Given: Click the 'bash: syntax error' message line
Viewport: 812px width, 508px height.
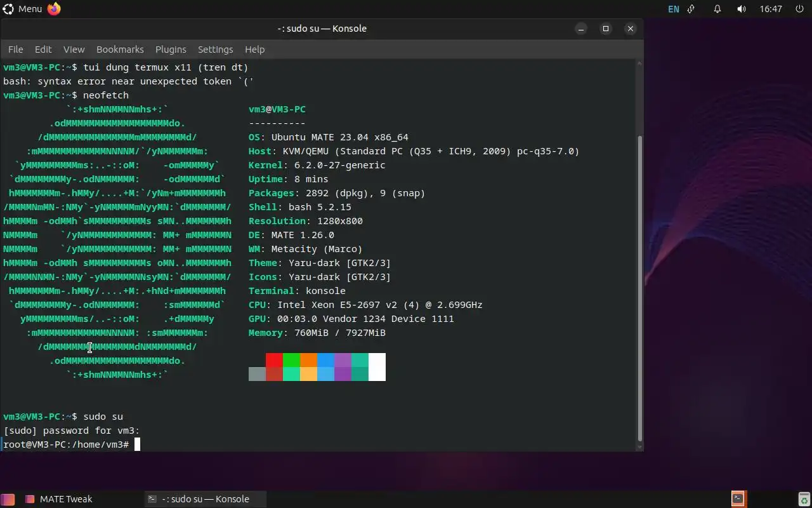Looking at the screenshot, I should pyautogui.click(x=129, y=81).
